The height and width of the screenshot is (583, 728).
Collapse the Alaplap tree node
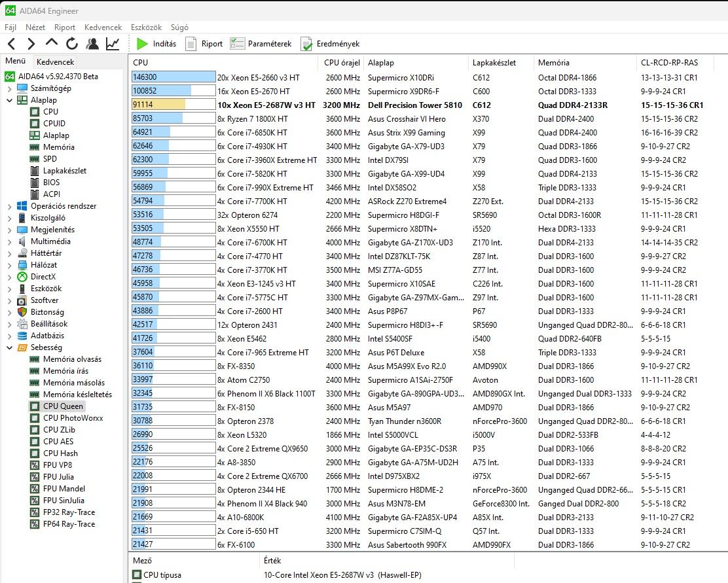[x=9, y=100]
